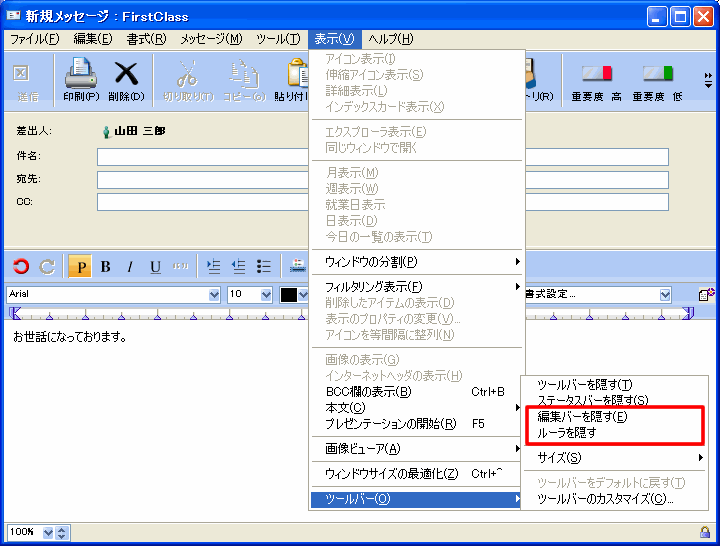Select ルーラを隠す to hide ruler

(x=567, y=433)
